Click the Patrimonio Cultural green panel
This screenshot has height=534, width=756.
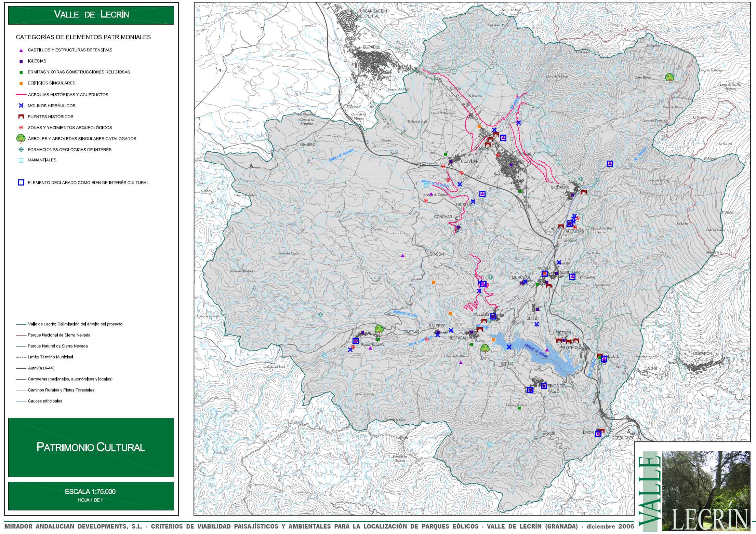pyautogui.click(x=91, y=447)
